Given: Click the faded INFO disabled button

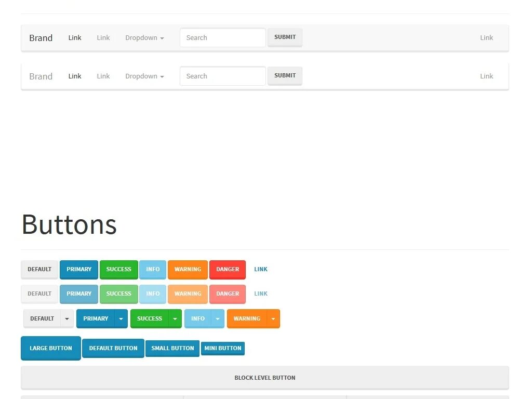Looking at the screenshot, I should [153, 294].
